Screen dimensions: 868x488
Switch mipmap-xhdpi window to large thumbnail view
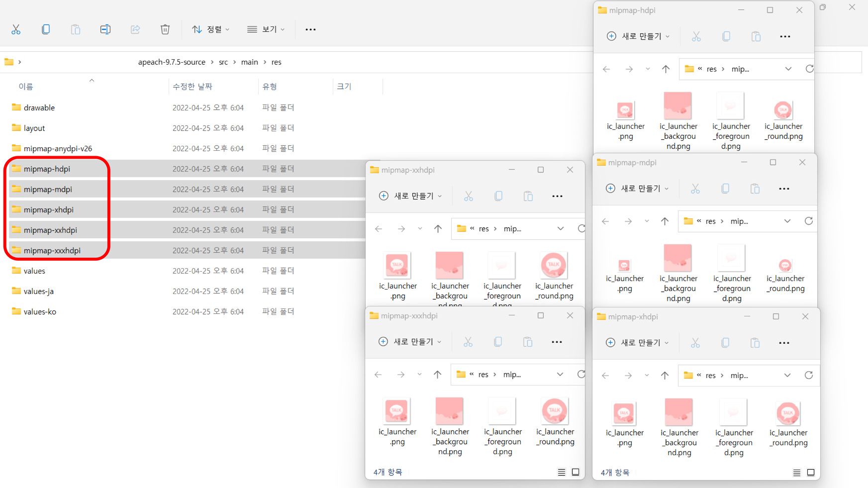point(810,472)
